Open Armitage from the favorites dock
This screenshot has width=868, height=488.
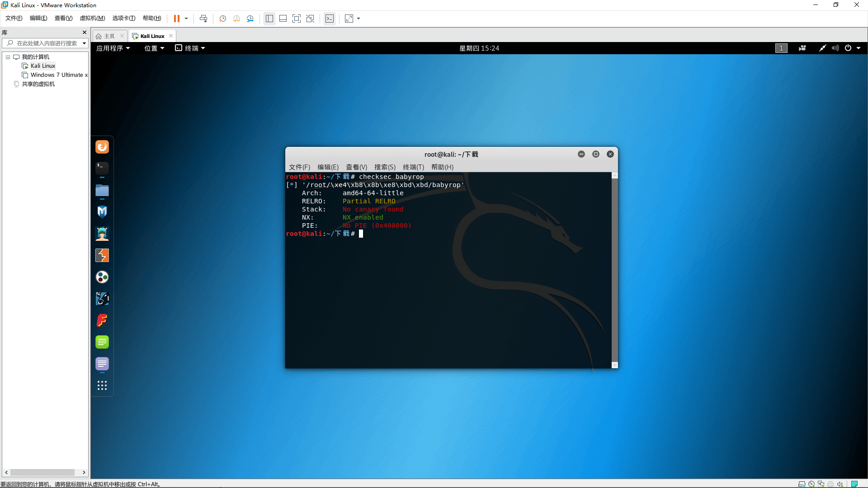pyautogui.click(x=102, y=233)
